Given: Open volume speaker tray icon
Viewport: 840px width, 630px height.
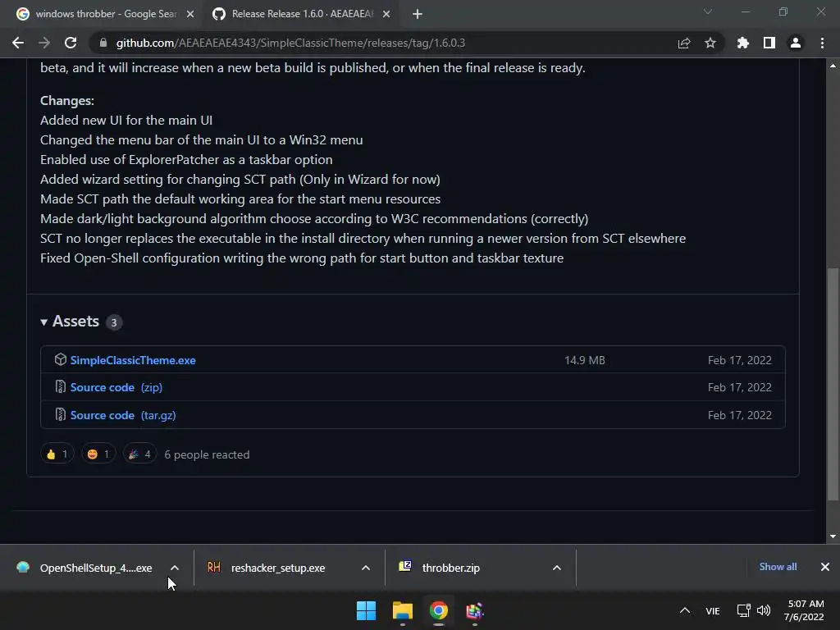Looking at the screenshot, I should pos(764,610).
